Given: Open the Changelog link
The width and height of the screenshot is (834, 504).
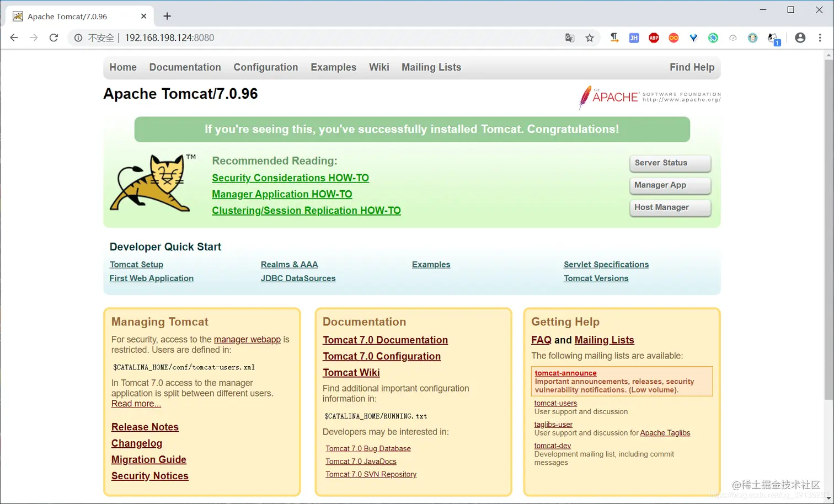Looking at the screenshot, I should 137,443.
